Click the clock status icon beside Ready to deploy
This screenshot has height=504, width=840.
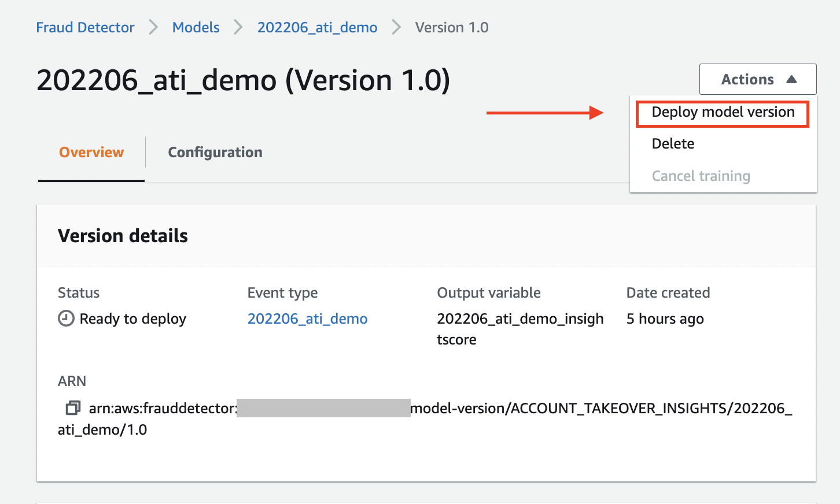click(x=66, y=318)
